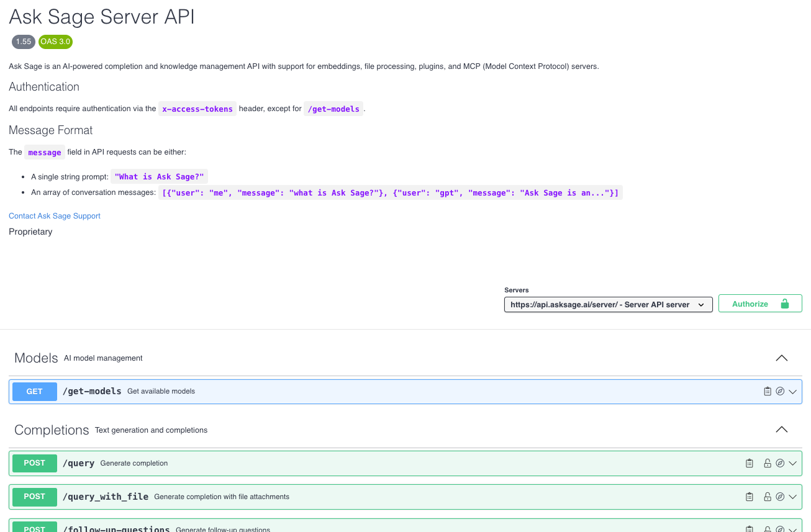Click the Models section heading

pos(36,358)
